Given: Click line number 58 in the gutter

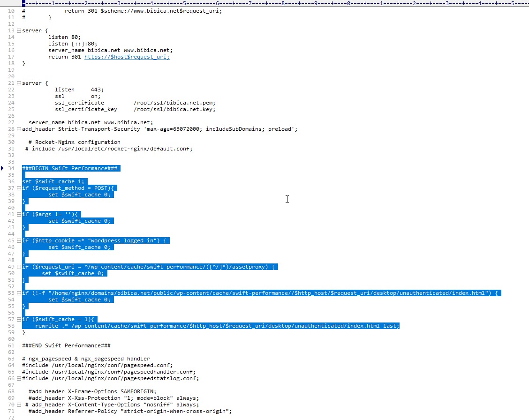Looking at the screenshot, I should 11,326.
